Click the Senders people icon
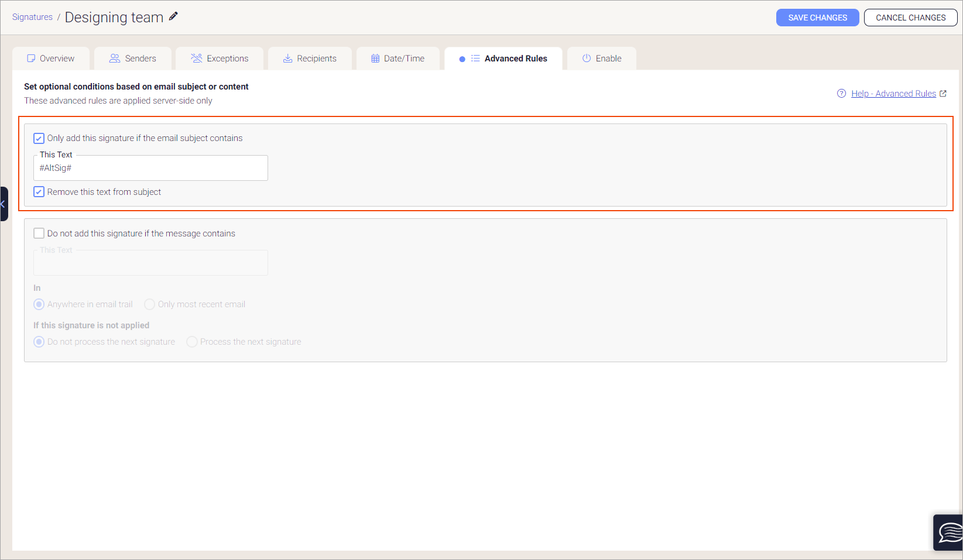Viewport: 963px width, 560px height. click(x=114, y=58)
